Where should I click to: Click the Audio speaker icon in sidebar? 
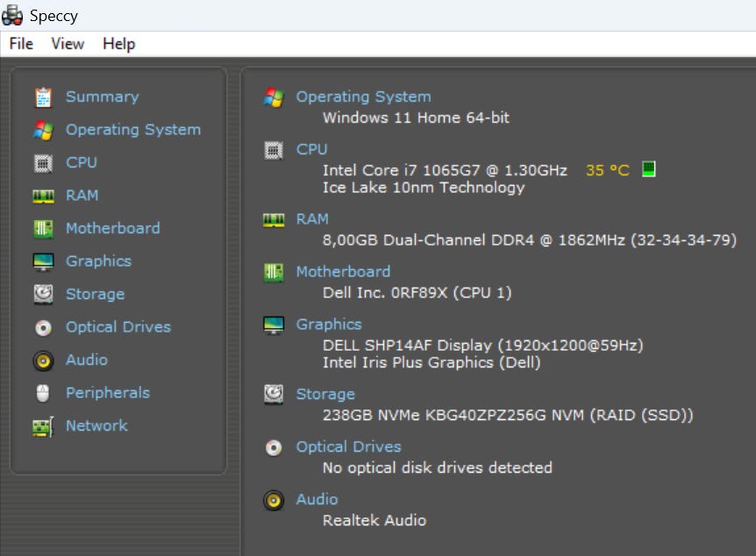(x=43, y=360)
